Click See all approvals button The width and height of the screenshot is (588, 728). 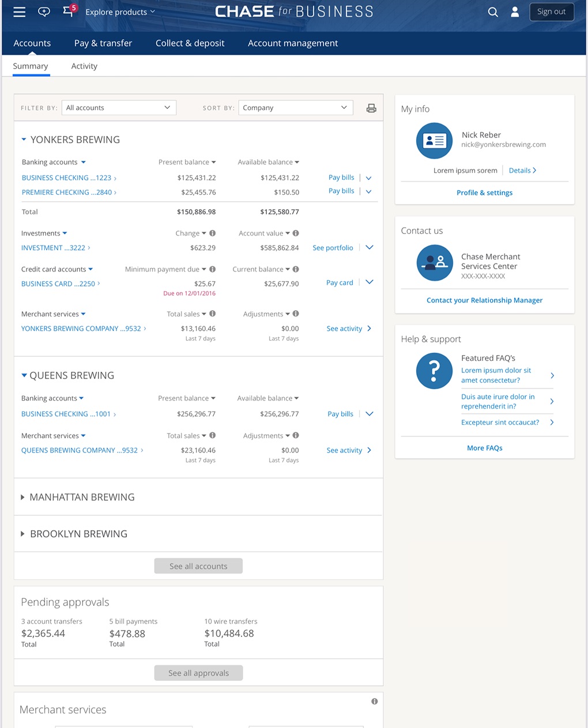[198, 673]
